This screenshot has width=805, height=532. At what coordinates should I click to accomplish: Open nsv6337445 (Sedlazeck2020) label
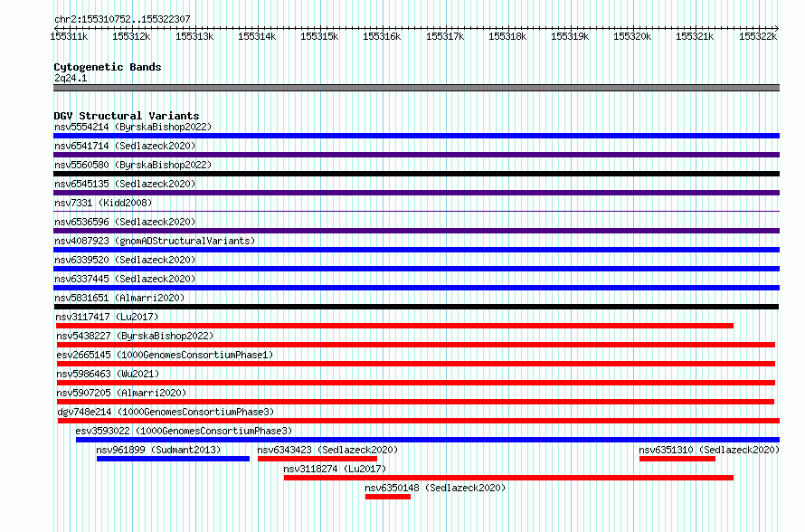125,279
